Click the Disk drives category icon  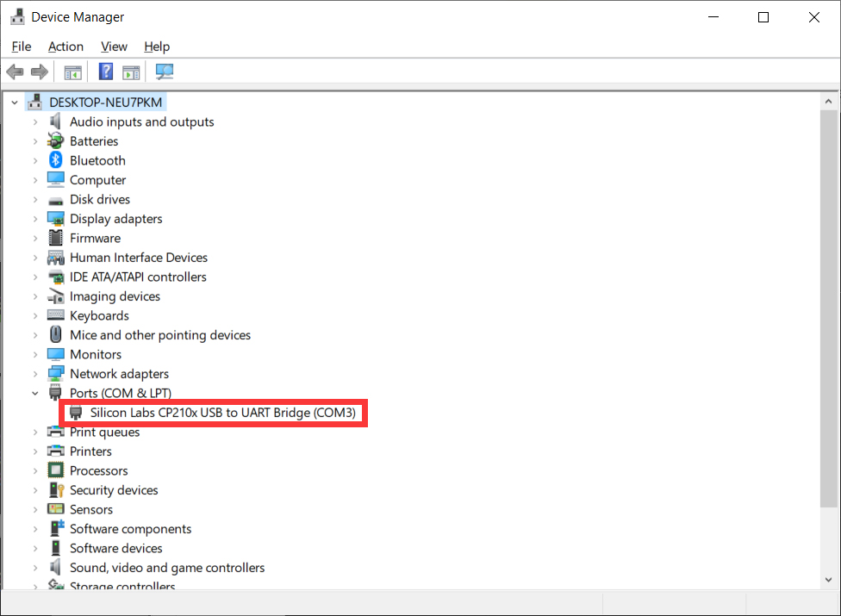[56, 201]
